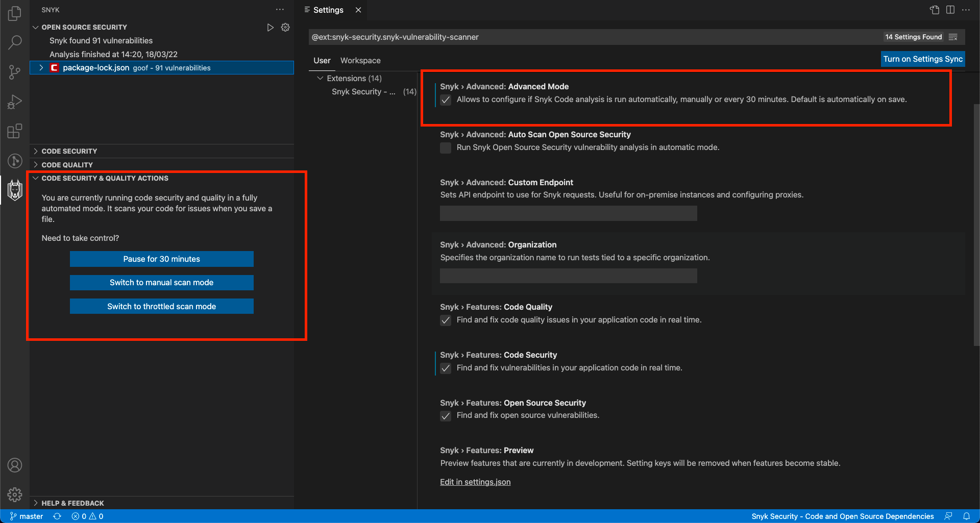This screenshot has width=980, height=523.
Task: Collapse Code Security & Quality Actions section
Action: click(x=35, y=178)
